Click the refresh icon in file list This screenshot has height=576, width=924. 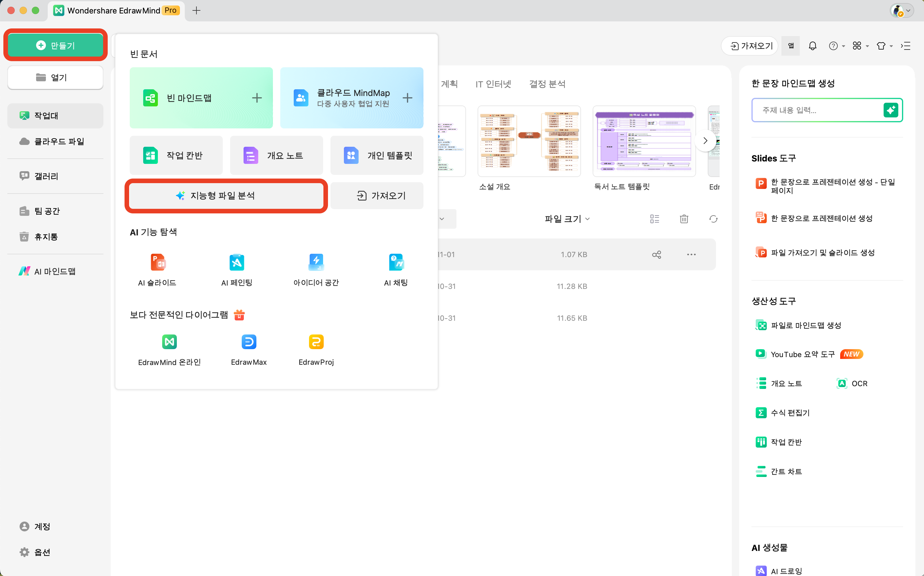[713, 219]
